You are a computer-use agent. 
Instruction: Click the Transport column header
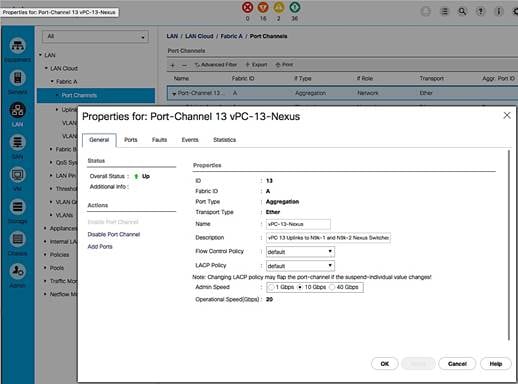(x=432, y=79)
